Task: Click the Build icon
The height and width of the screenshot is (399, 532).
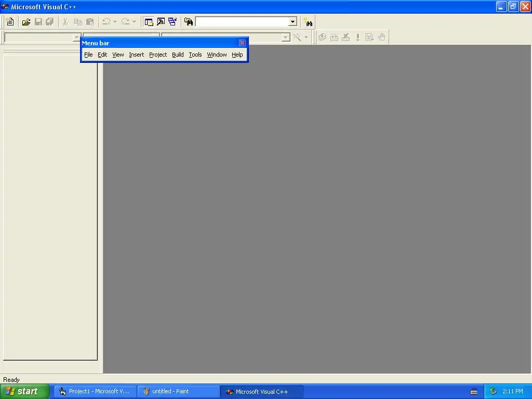Action: [334, 37]
